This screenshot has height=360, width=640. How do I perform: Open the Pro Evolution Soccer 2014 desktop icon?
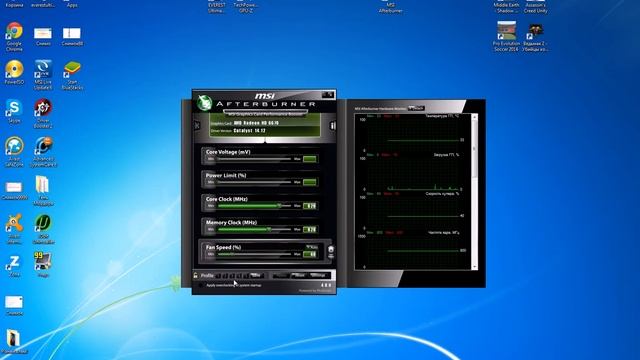506,37
